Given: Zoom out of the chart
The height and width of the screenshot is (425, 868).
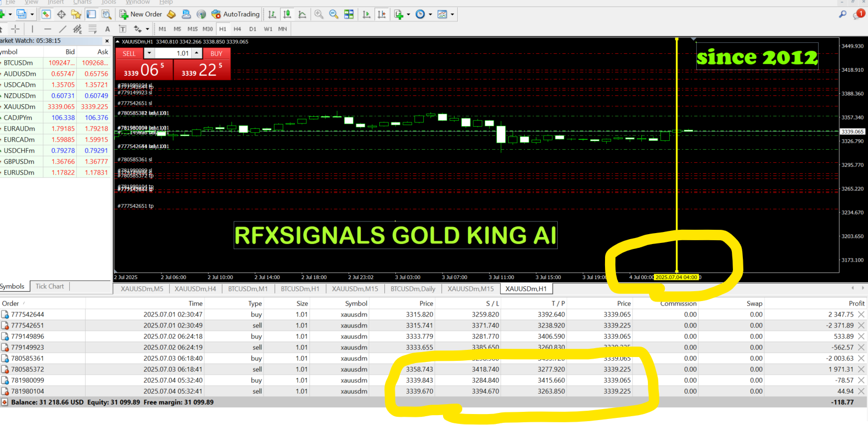Looking at the screenshot, I should [x=333, y=14].
